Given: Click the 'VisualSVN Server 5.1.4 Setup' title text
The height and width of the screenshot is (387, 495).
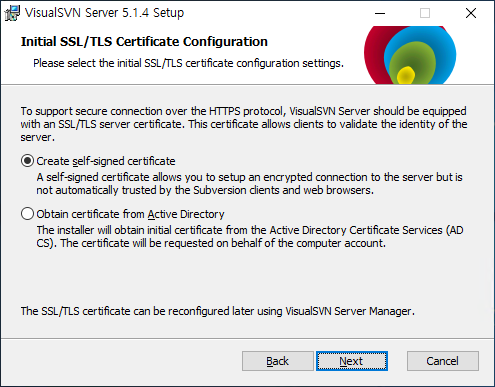Looking at the screenshot, I should (x=104, y=13).
